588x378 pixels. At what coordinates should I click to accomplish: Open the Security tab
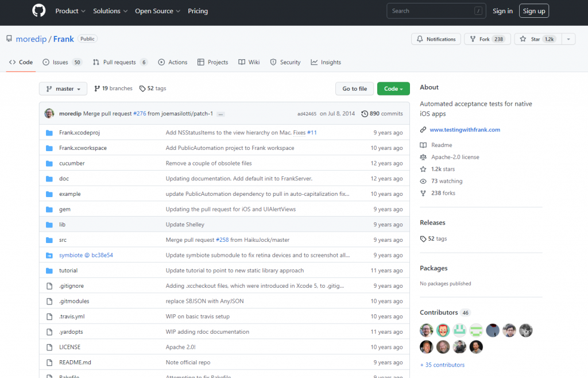[285, 62]
